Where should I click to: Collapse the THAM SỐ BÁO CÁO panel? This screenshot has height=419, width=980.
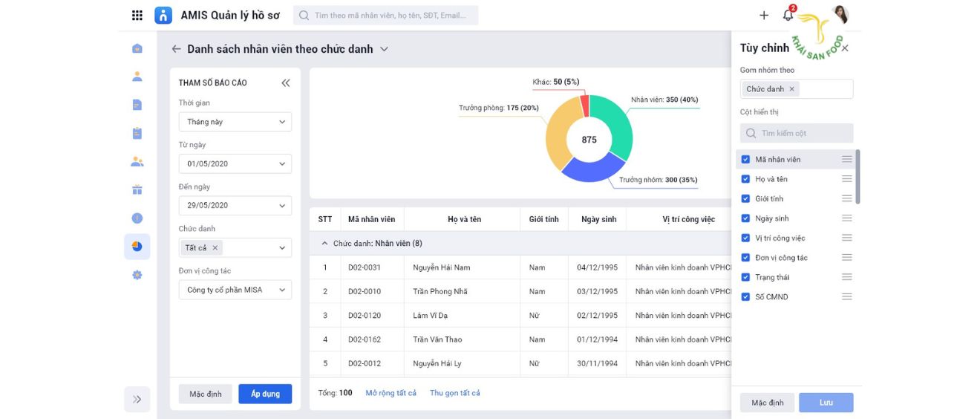(286, 82)
